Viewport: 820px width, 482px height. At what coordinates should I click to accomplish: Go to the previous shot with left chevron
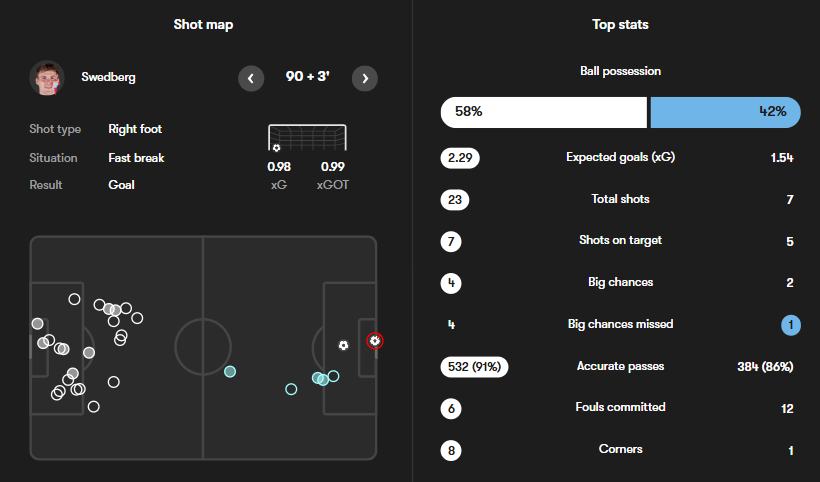point(250,78)
